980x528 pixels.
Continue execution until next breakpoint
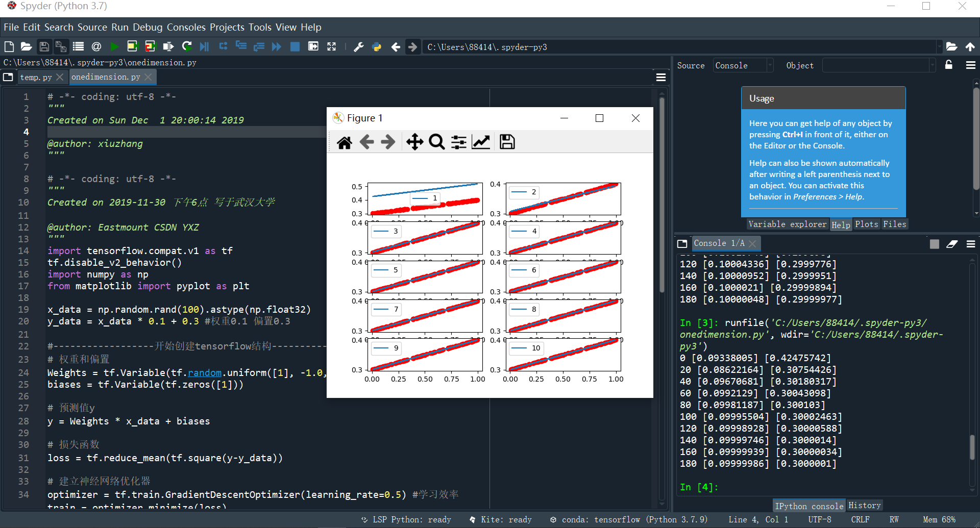277,47
